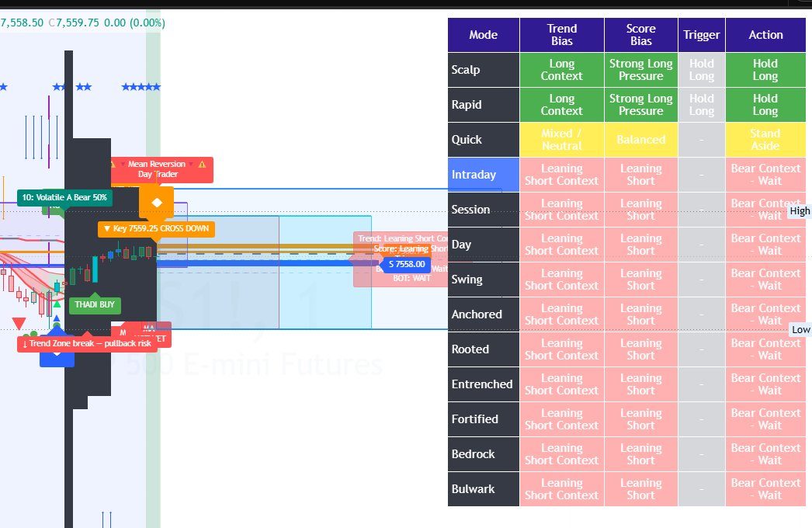Viewport: 812px width, 528px height.
Task: Click Rapid row 'Strong Long Pressure' cell
Action: point(640,105)
